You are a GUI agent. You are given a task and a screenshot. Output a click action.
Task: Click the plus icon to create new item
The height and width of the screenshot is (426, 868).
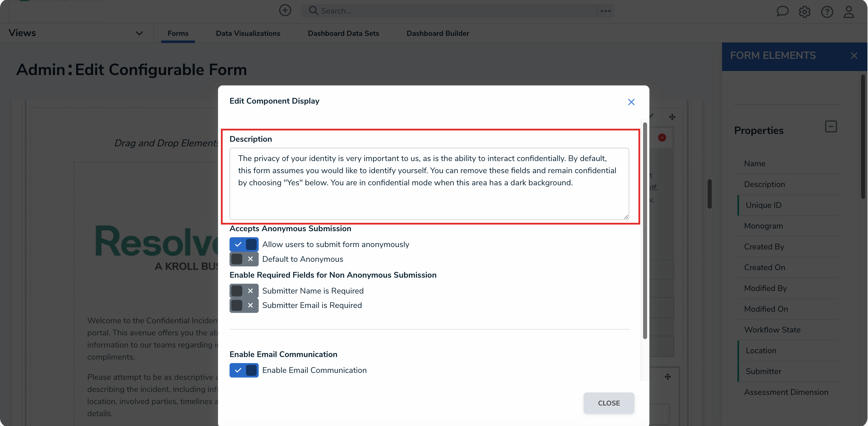[x=285, y=10]
